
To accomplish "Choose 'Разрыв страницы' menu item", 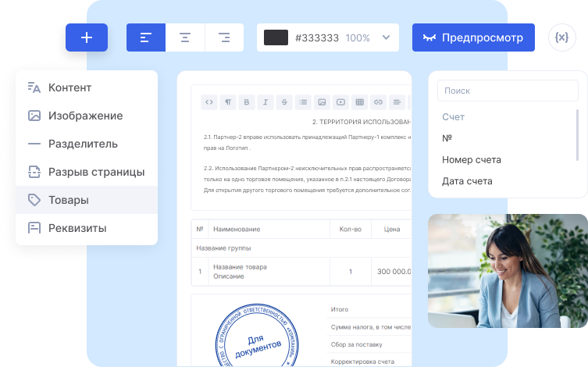I will (x=96, y=172).
